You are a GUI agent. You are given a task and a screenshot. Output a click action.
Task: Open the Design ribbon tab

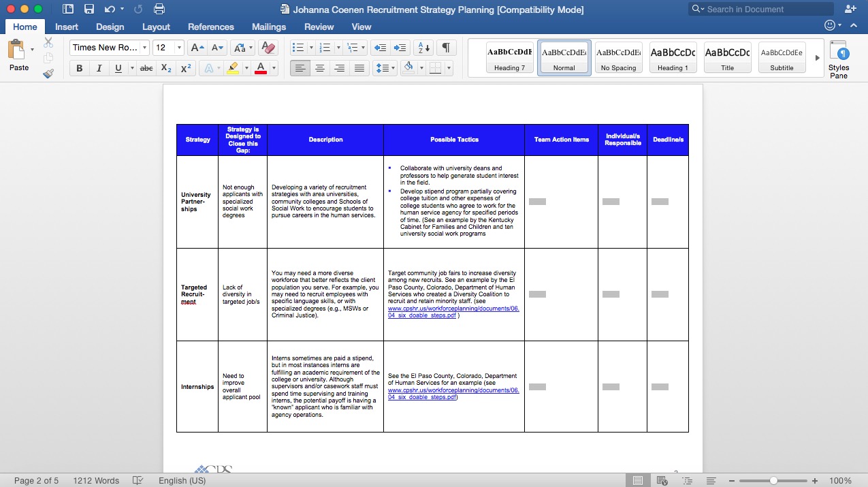point(110,27)
